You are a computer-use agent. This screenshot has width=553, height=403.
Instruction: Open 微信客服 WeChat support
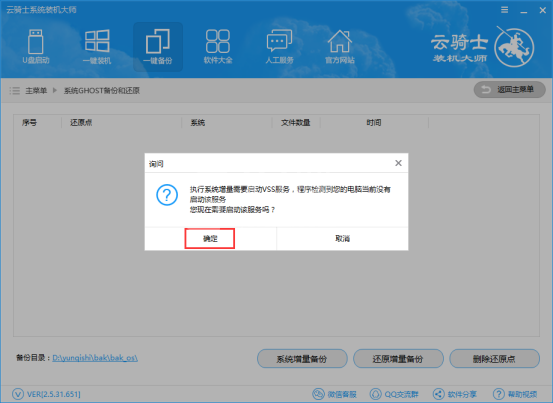tap(334, 394)
